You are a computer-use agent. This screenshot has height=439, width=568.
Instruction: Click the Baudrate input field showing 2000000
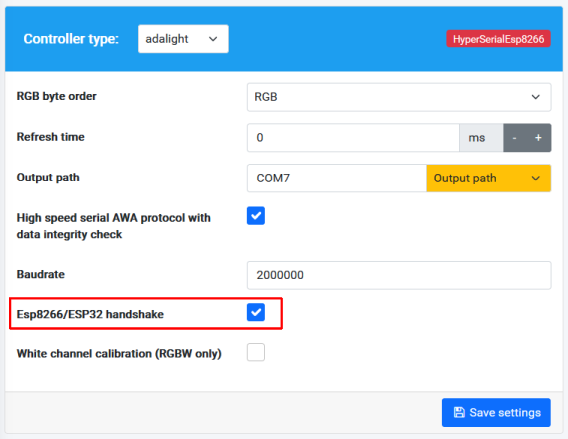click(399, 275)
